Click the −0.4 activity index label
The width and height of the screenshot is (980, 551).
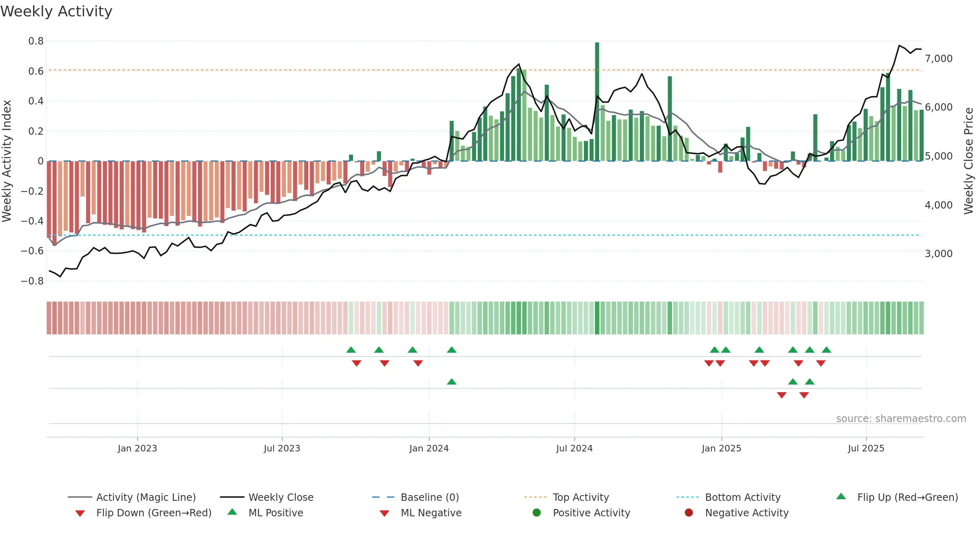pyautogui.click(x=32, y=221)
